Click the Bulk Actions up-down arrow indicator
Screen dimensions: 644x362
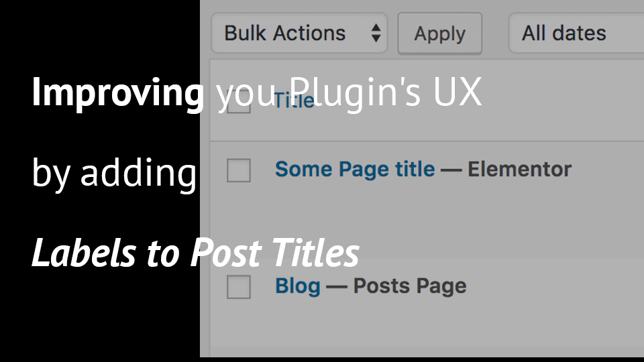(x=376, y=33)
